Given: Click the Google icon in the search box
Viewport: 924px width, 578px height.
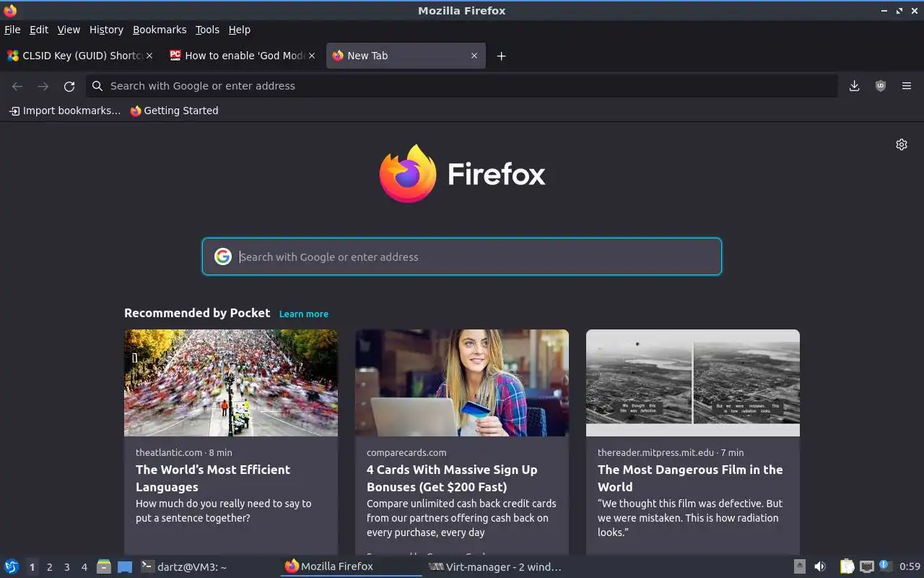Looking at the screenshot, I should [x=223, y=256].
